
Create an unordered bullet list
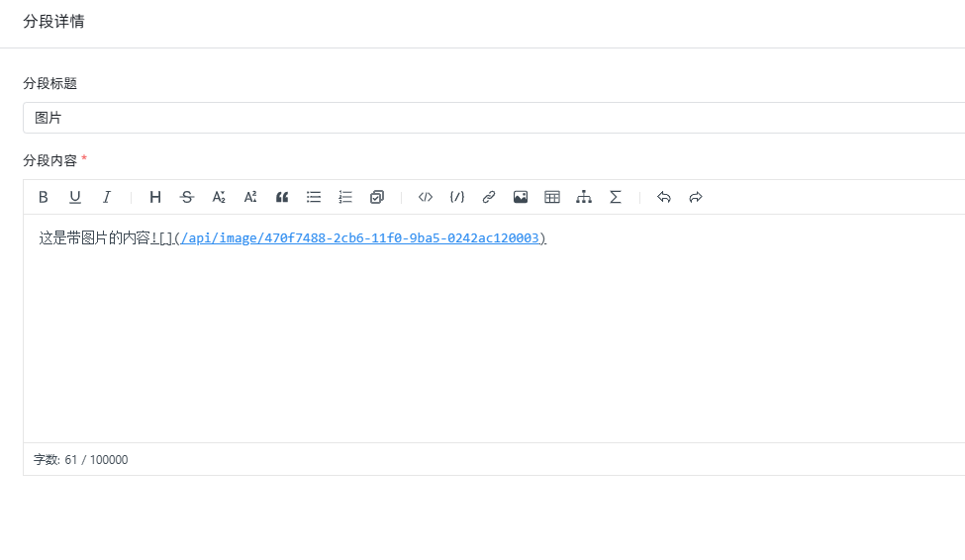[314, 197]
